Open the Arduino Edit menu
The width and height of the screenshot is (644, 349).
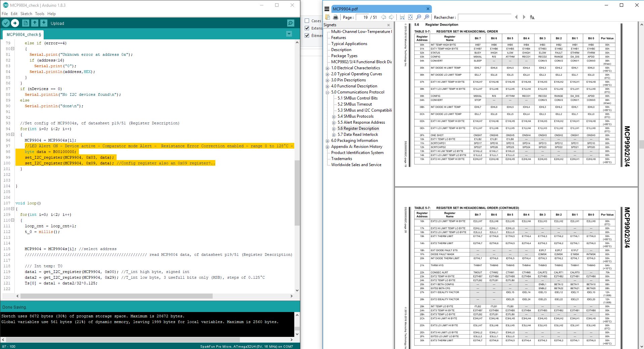point(14,14)
